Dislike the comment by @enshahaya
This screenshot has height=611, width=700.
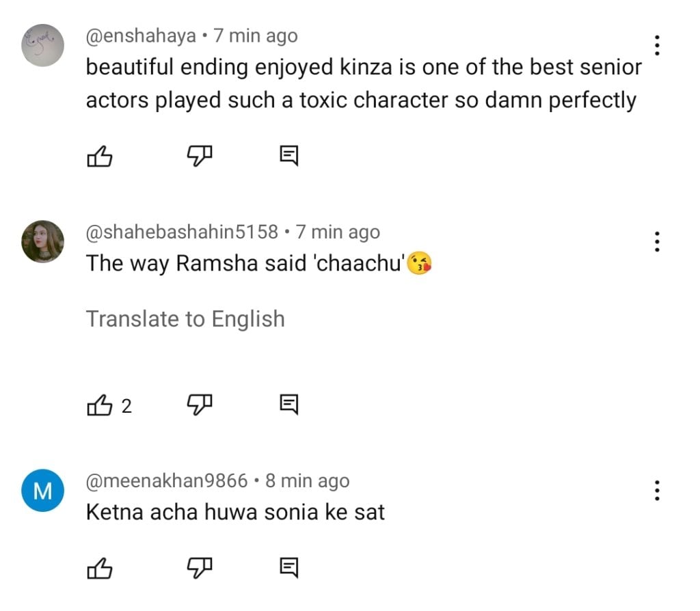tap(199, 157)
